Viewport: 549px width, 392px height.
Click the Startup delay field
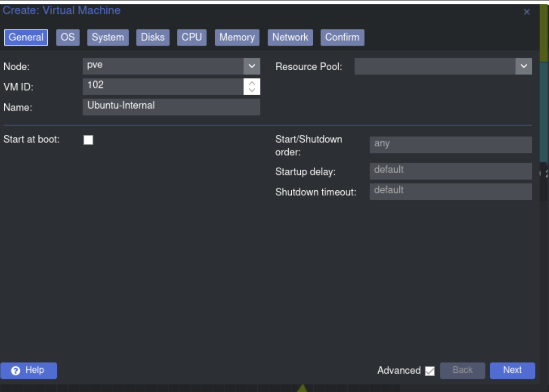(x=450, y=171)
